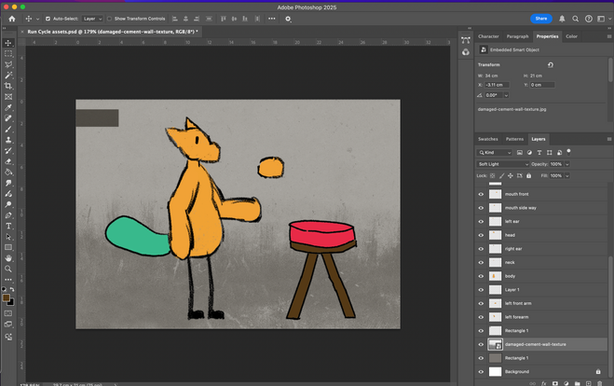Switch to the Swatches tab
The width and height of the screenshot is (614, 386).
point(488,139)
